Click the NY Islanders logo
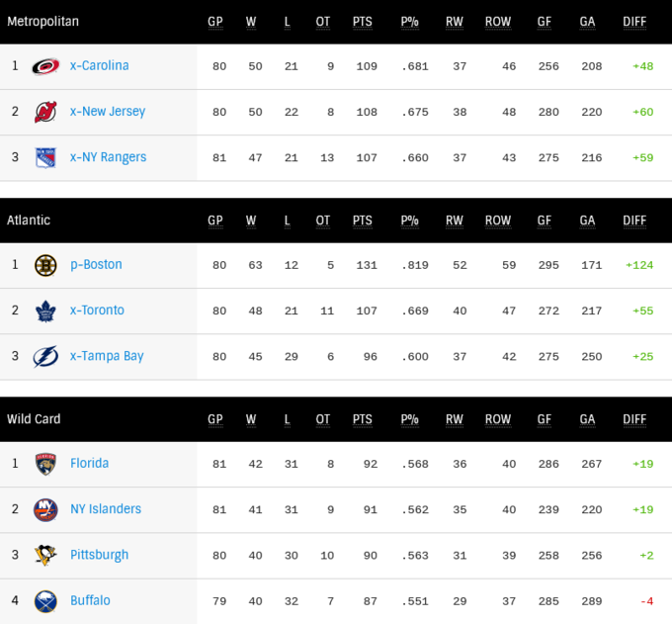The height and width of the screenshot is (624, 672). click(x=45, y=509)
